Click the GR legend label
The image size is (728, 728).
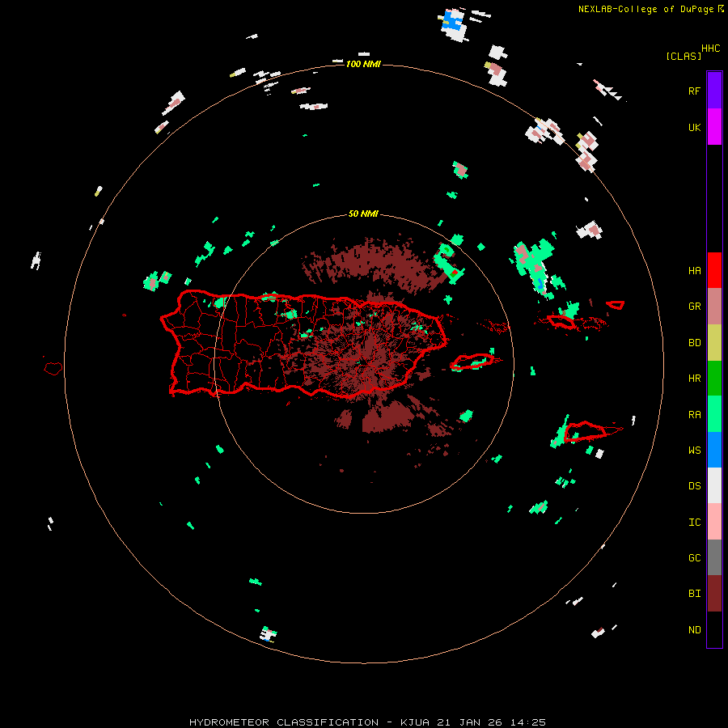pyautogui.click(x=694, y=306)
